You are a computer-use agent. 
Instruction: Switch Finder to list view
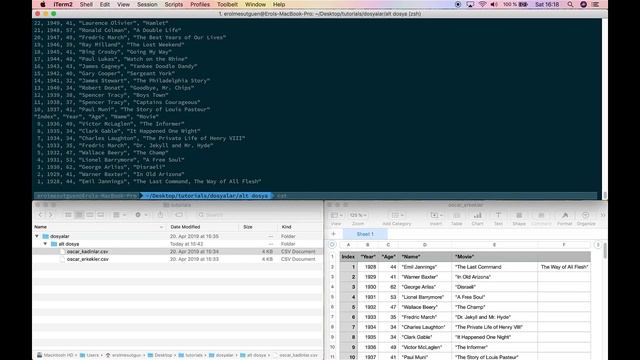click(x=79, y=215)
